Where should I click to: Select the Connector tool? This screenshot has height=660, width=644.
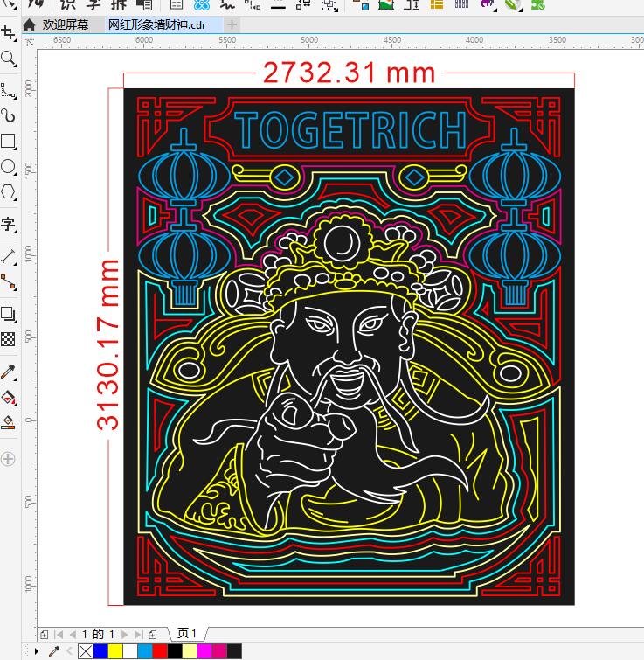[x=8, y=282]
